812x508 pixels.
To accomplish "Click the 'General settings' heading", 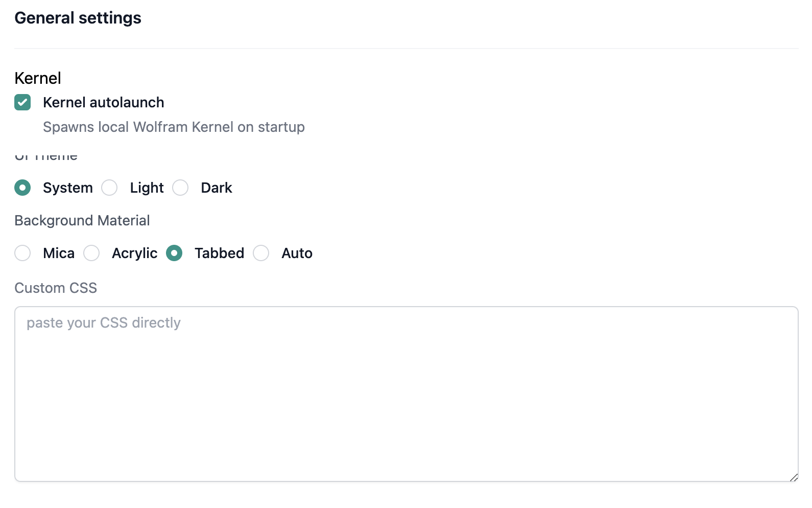I will (x=78, y=18).
